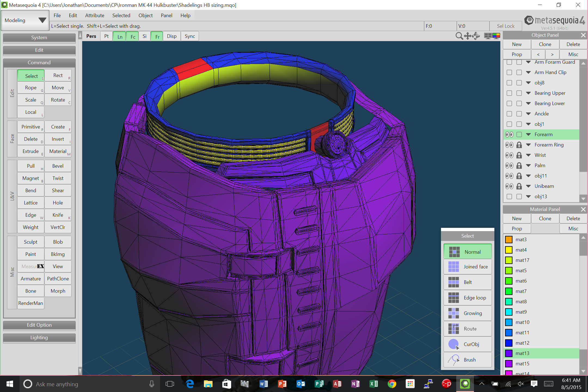588x392 pixels.
Task: Open PowerPoint from the taskbar
Action: (282, 384)
